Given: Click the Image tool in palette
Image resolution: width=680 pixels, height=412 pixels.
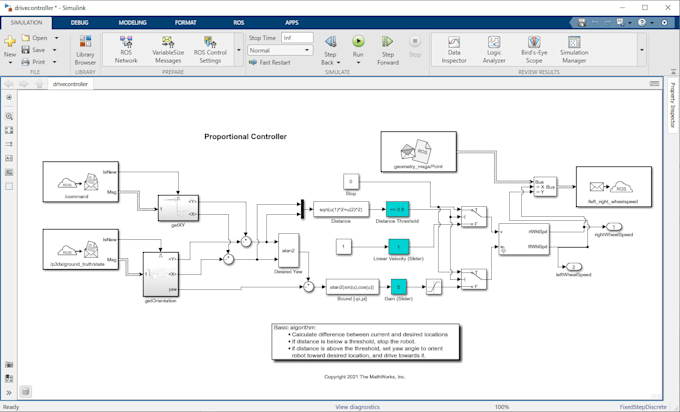Looking at the screenshot, I should [x=9, y=172].
